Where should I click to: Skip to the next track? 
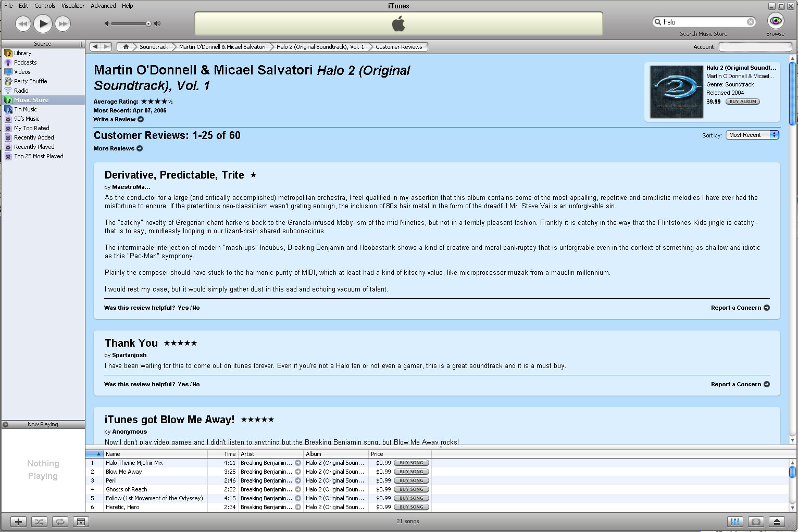63,23
